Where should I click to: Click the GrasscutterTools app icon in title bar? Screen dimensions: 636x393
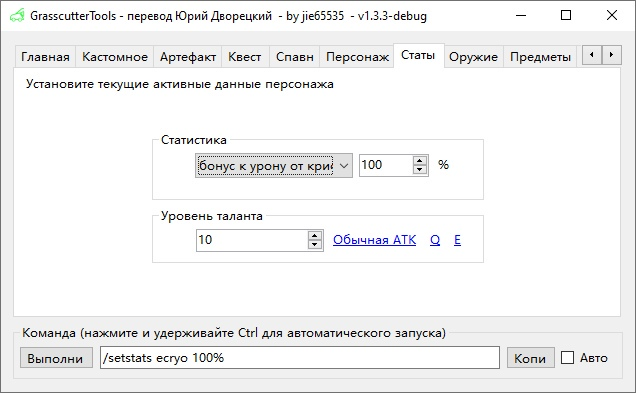pyautogui.click(x=17, y=16)
